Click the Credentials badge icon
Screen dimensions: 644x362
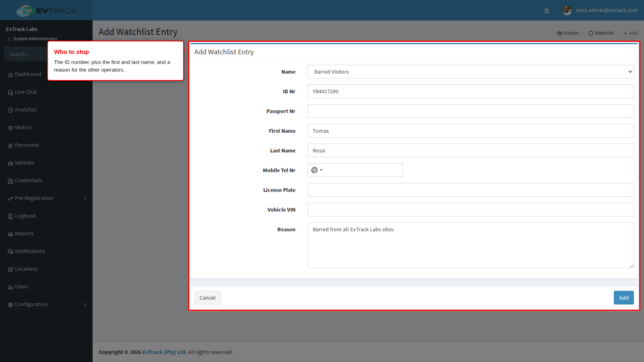tap(10, 181)
